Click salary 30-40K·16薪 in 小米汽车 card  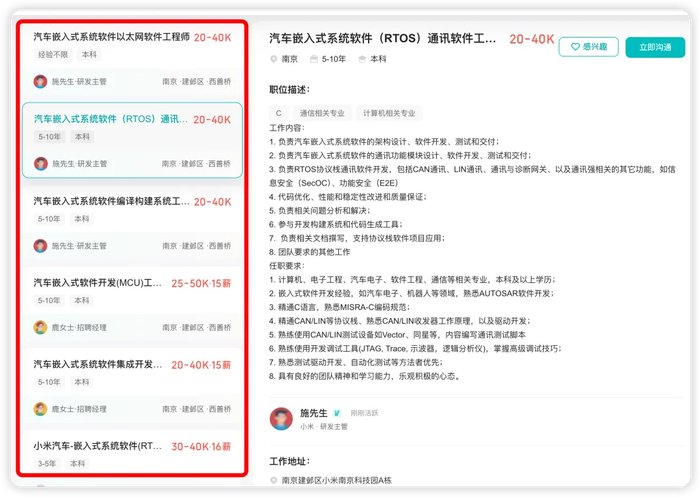201,447
